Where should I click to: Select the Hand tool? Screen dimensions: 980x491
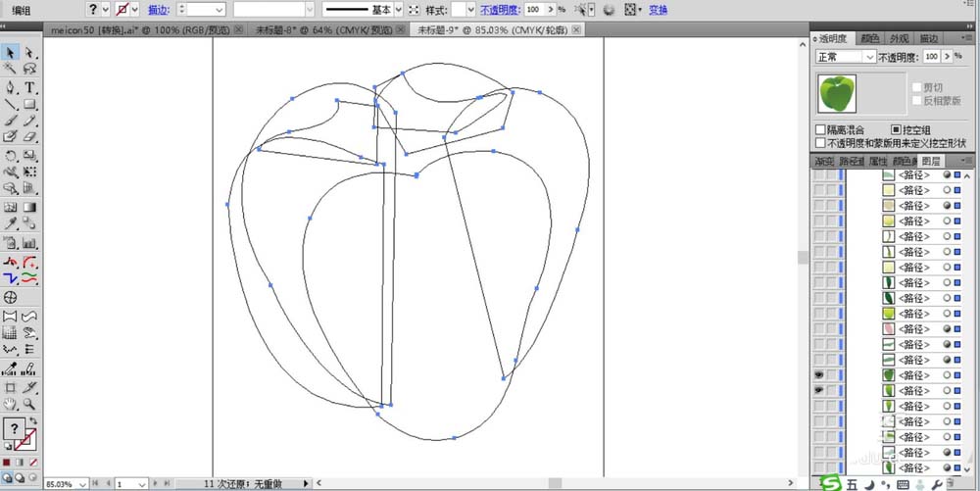tap(11, 404)
